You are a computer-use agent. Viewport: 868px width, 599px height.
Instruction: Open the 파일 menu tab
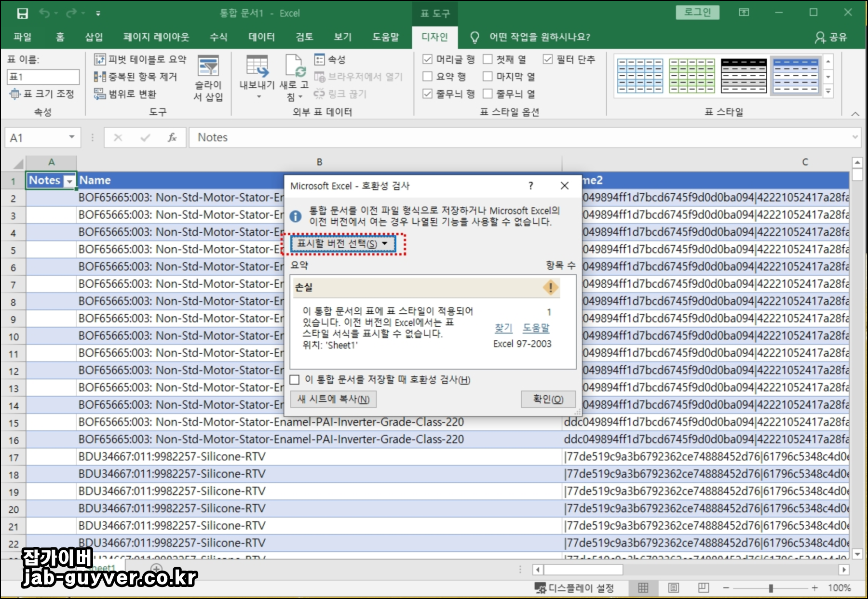click(x=22, y=37)
